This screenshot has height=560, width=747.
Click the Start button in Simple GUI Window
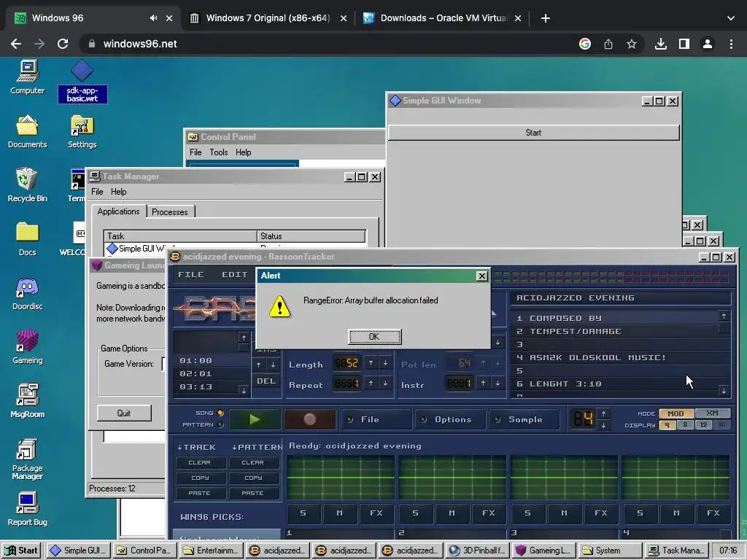pos(533,133)
